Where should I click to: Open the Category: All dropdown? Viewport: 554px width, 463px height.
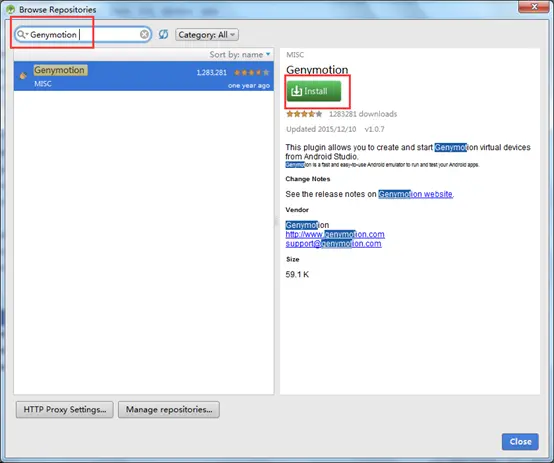(207, 35)
